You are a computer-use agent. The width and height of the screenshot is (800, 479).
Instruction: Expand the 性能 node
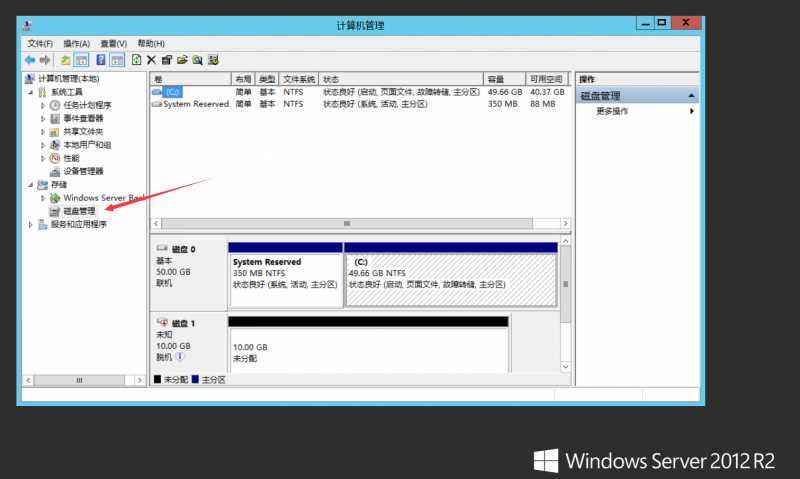[x=43, y=159]
